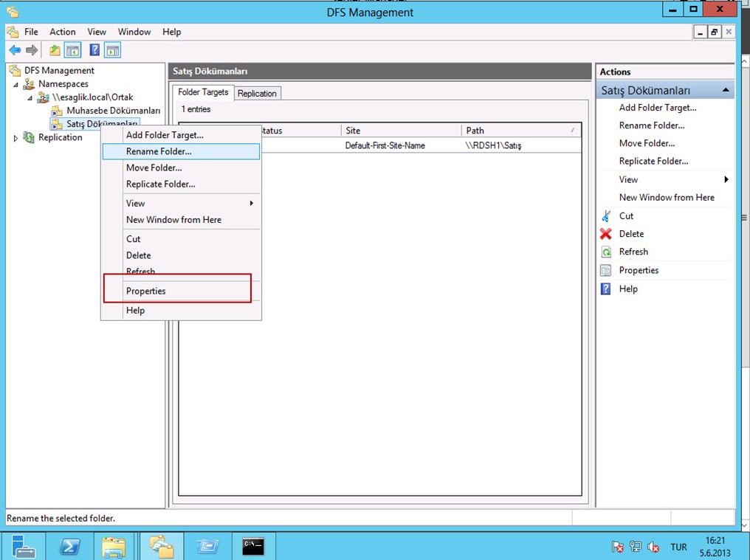Screen dimensions: 750x560
Task: Click the blue Back arrow in the toolbar
Action: (15, 49)
